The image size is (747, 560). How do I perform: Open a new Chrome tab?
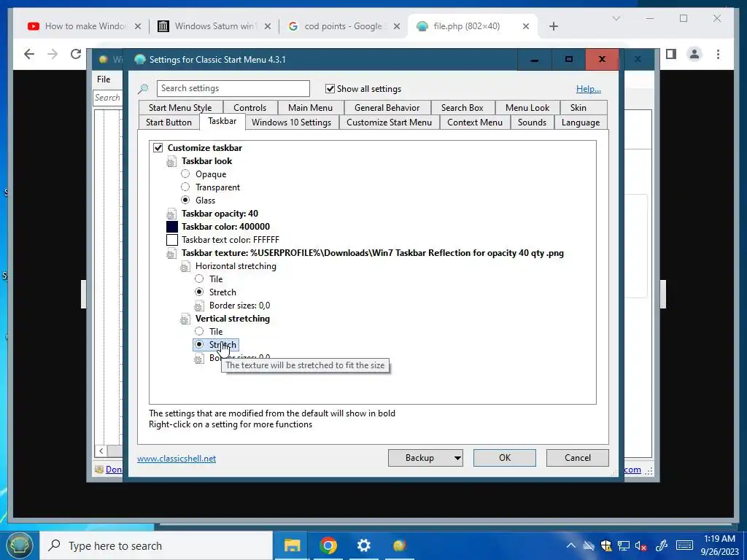[x=553, y=26]
